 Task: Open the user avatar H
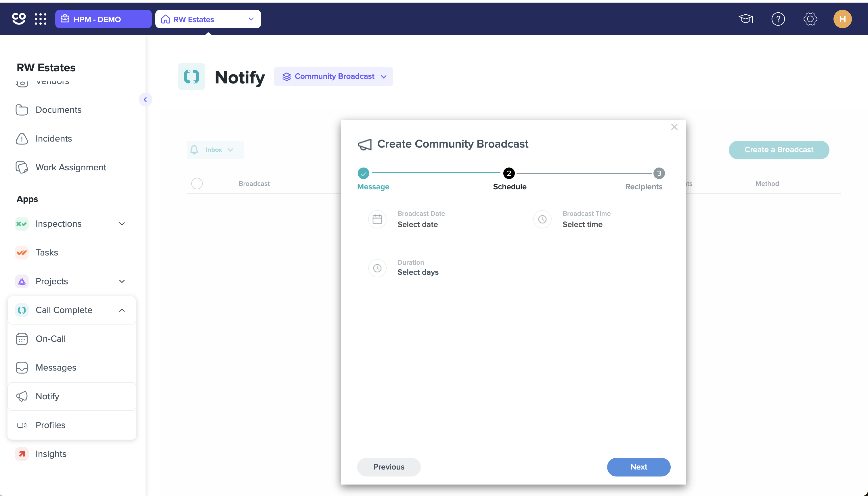842,19
